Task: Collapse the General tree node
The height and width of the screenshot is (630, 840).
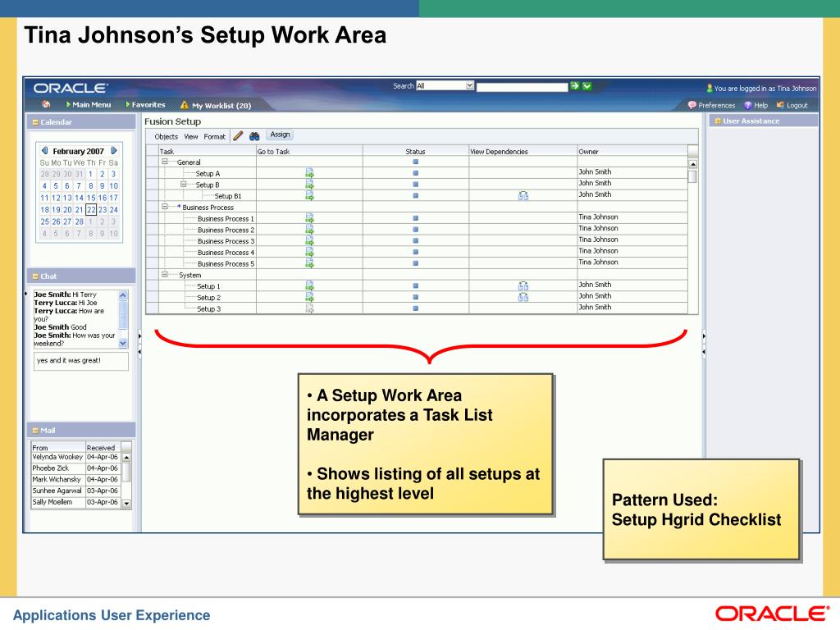Action: [165, 162]
